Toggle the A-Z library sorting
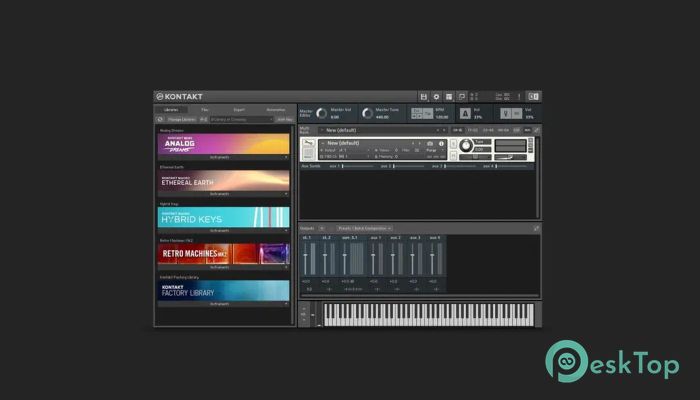This screenshot has width=700, height=400. 204,119
